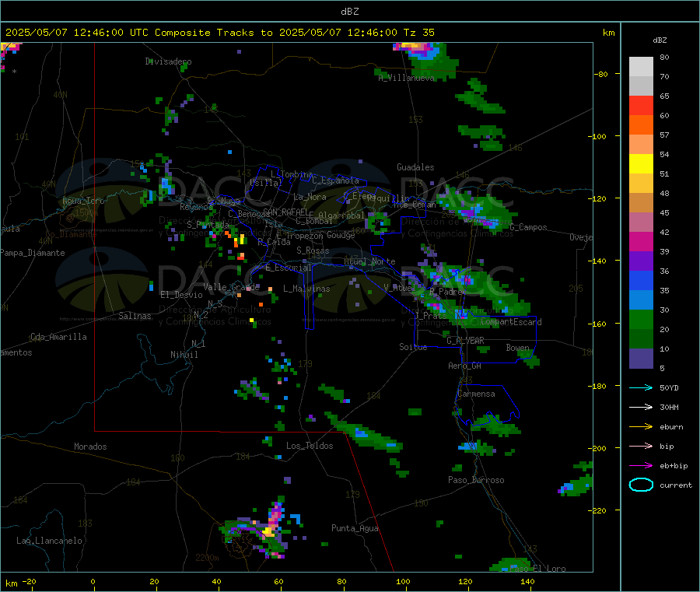
Task: Select the Nihuil label
Action: coord(184,355)
